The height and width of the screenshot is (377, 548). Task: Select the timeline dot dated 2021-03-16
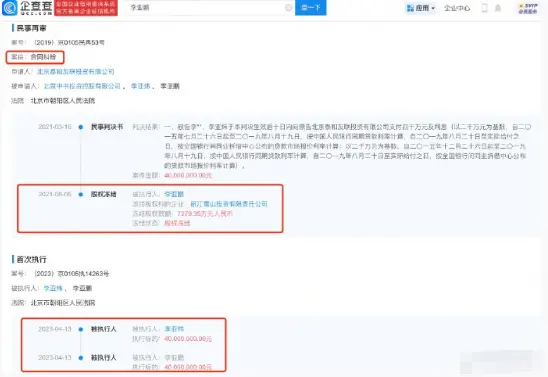pos(81,127)
